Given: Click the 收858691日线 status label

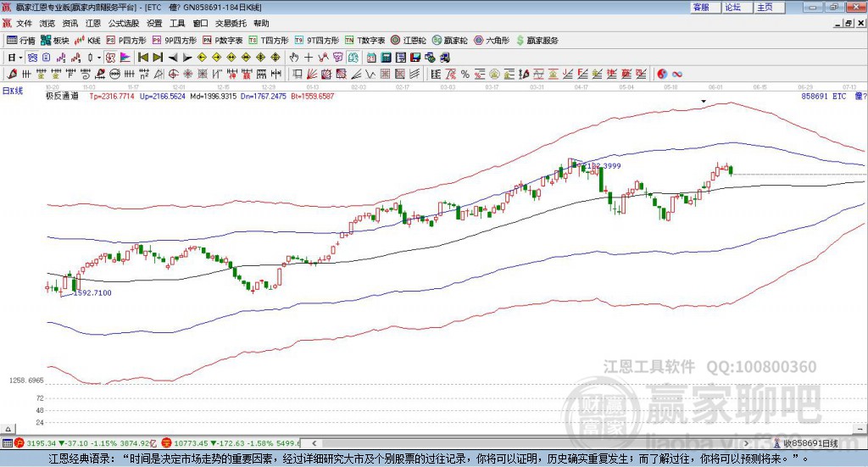Looking at the screenshot, I should (811, 443).
